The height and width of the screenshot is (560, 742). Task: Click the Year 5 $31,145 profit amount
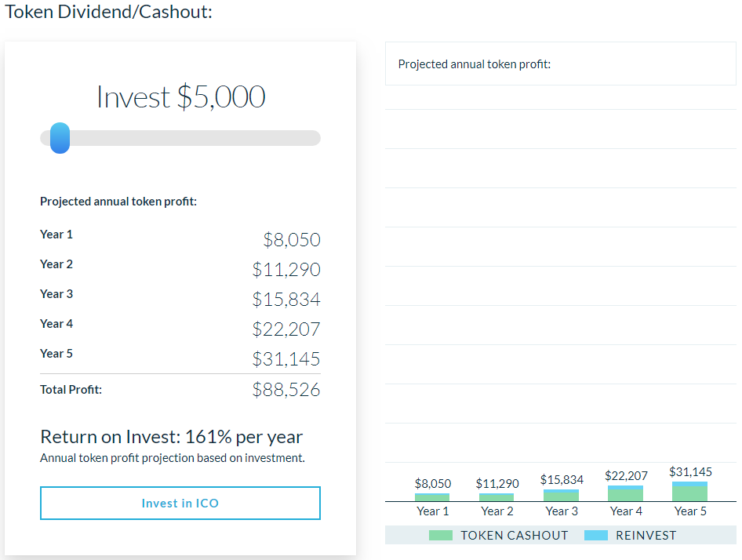coord(286,358)
